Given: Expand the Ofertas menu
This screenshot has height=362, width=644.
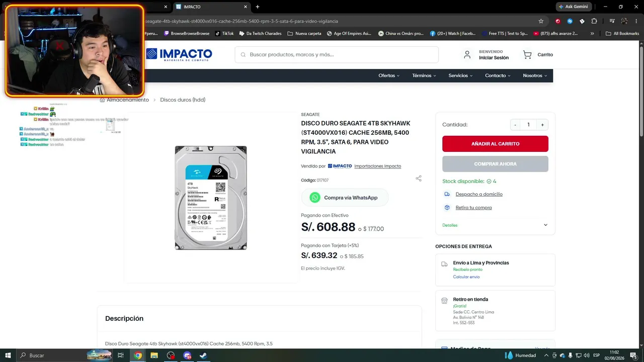Looking at the screenshot, I should click(x=389, y=75).
